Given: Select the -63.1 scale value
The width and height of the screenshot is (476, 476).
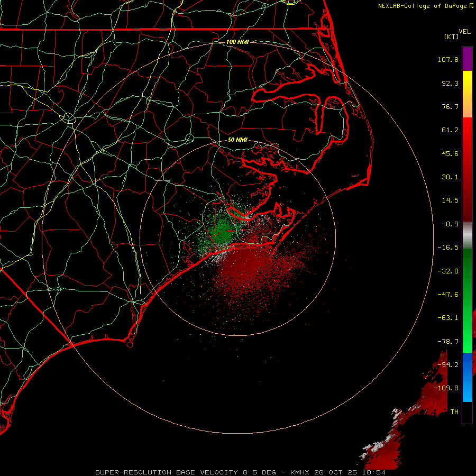Looking at the screenshot, I should click(x=448, y=318).
